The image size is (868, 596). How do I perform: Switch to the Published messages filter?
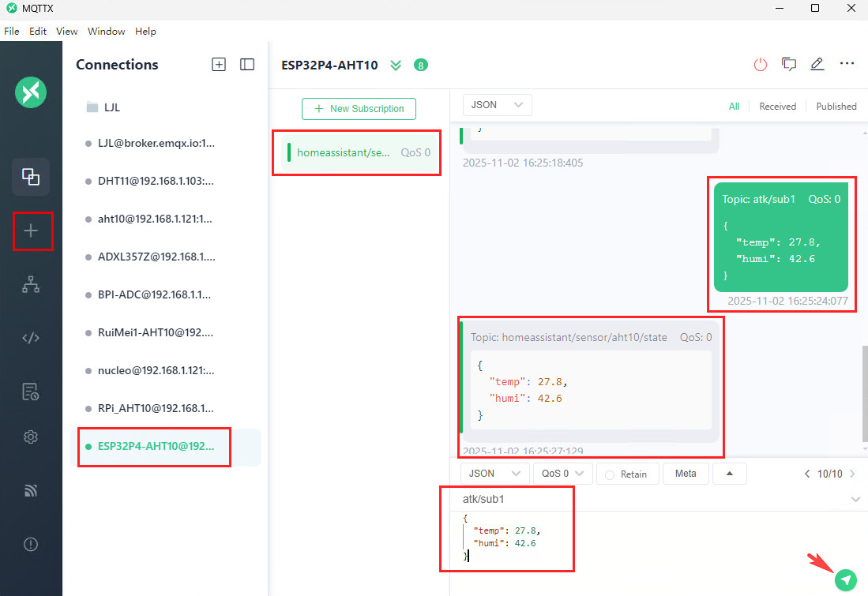[836, 107]
